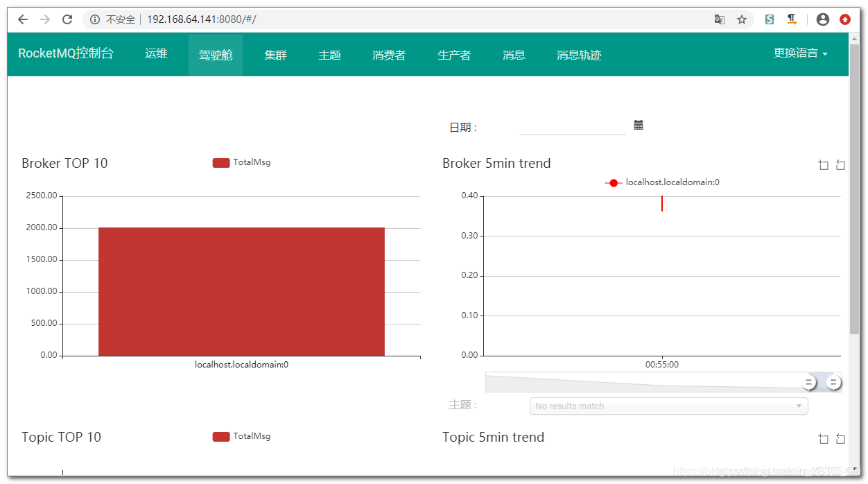The width and height of the screenshot is (868, 484).
Task: Open the 主题 topic tab
Action: pyautogui.click(x=329, y=55)
